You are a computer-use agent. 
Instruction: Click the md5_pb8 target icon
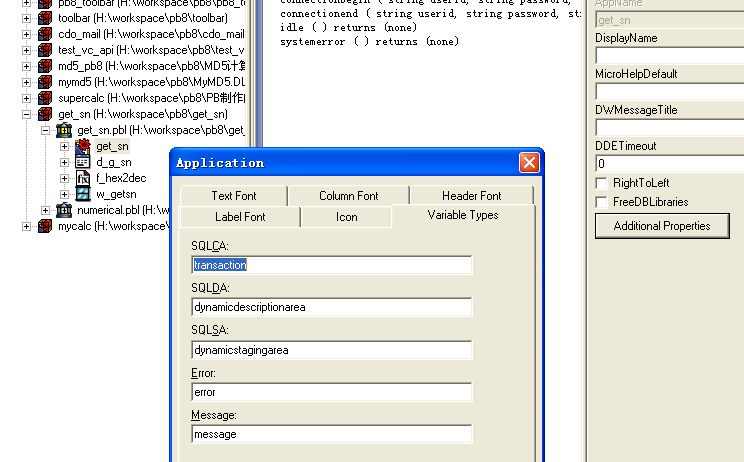(x=45, y=66)
